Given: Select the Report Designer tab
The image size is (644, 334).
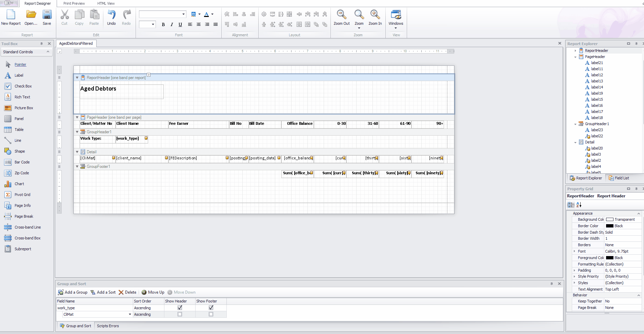Looking at the screenshot, I should (x=37, y=3).
